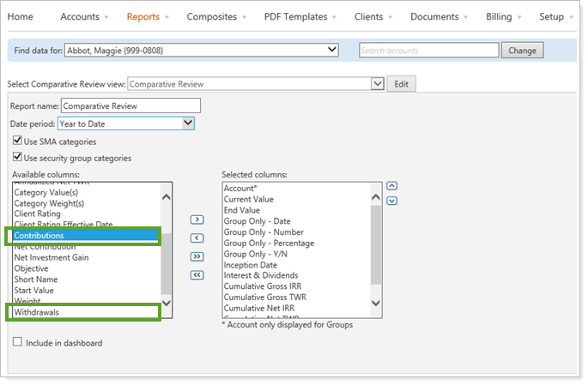Click the remove all double left arrow

[x=197, y=274]
